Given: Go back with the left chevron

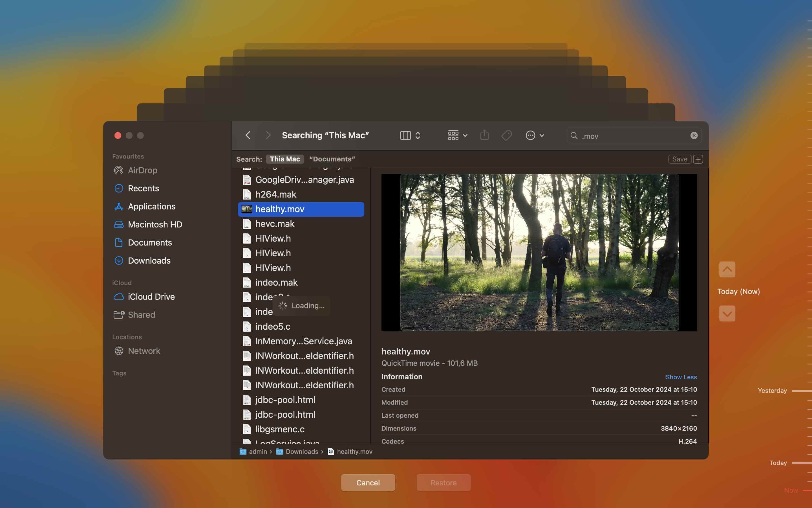Looking at the screenshot, I should (x=248, y=135).
